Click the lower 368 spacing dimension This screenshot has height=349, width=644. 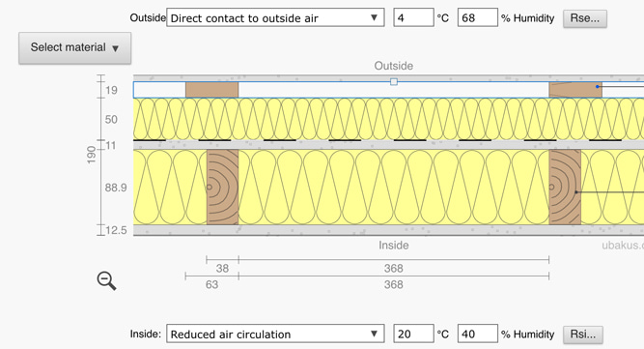394,285
